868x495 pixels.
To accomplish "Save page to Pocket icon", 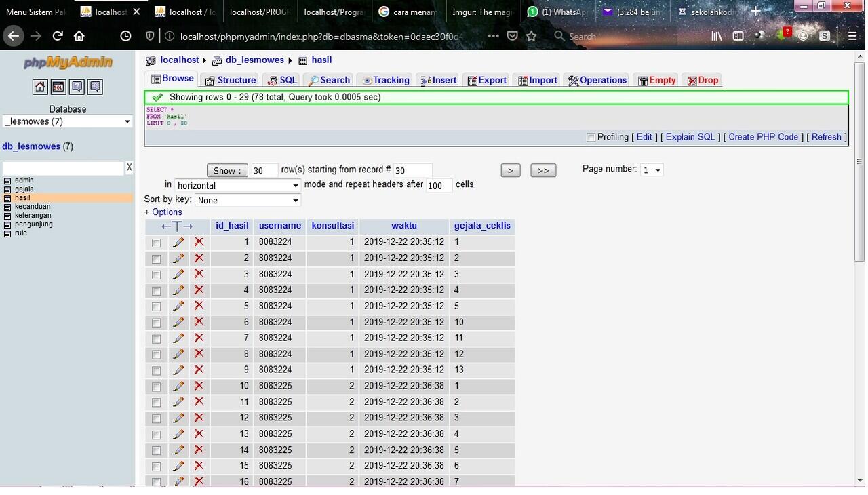I will pos(513,36).
